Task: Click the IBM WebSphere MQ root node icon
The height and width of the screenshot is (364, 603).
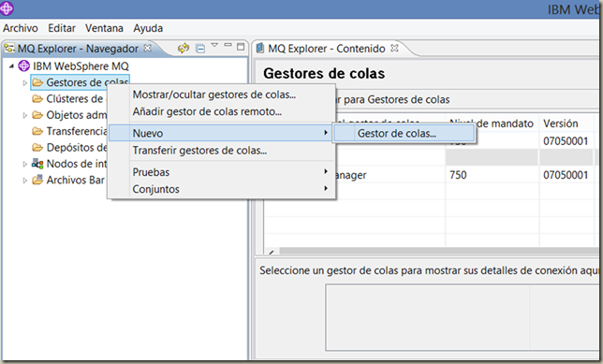Action: pyautogui.click(x=23, y=66)
